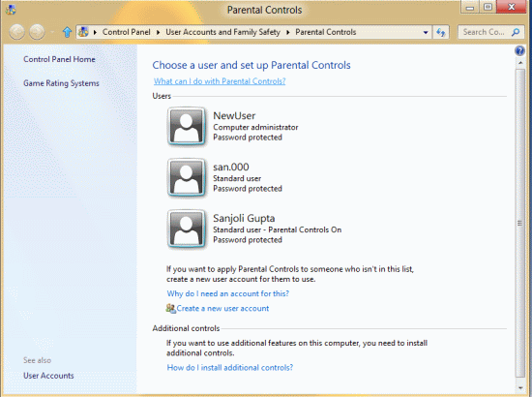532x397 pixels.
Task: Close the Parental Controls window
Action: pos(512,7)
